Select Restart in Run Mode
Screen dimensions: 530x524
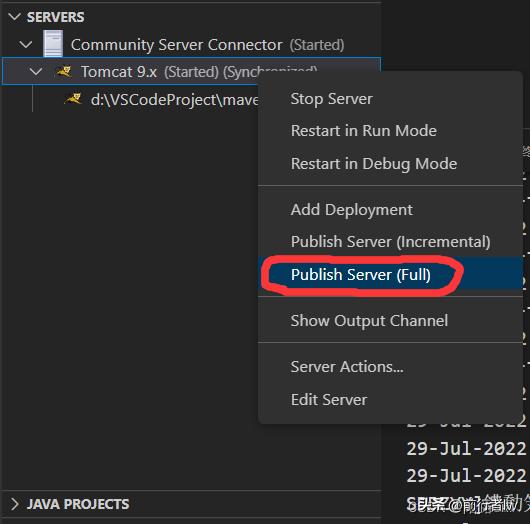click(390, 131)
